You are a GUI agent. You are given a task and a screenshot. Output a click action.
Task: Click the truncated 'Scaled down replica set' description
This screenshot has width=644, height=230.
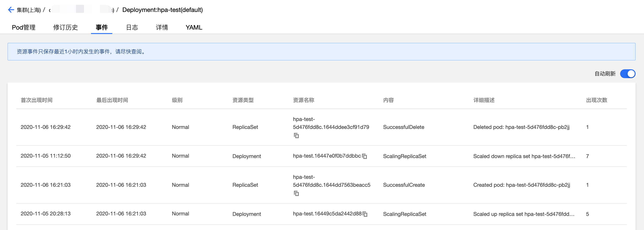pos(524,156)
